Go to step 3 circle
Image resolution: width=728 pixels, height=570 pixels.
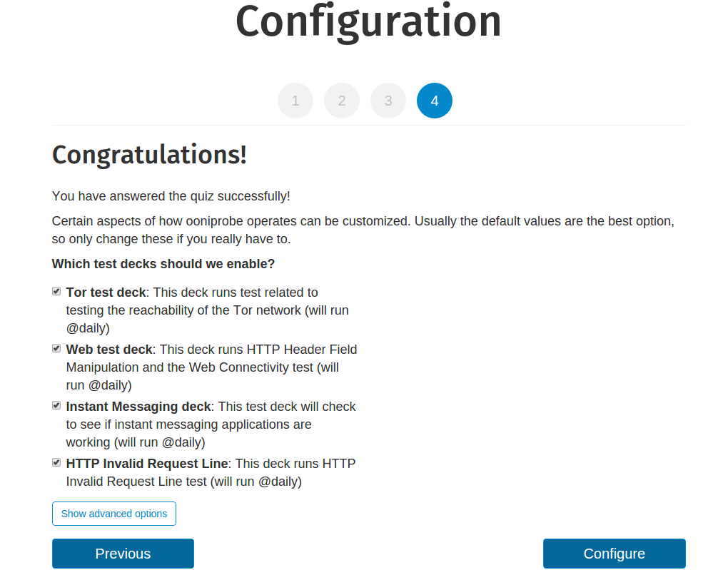click(x=388, y=101)
